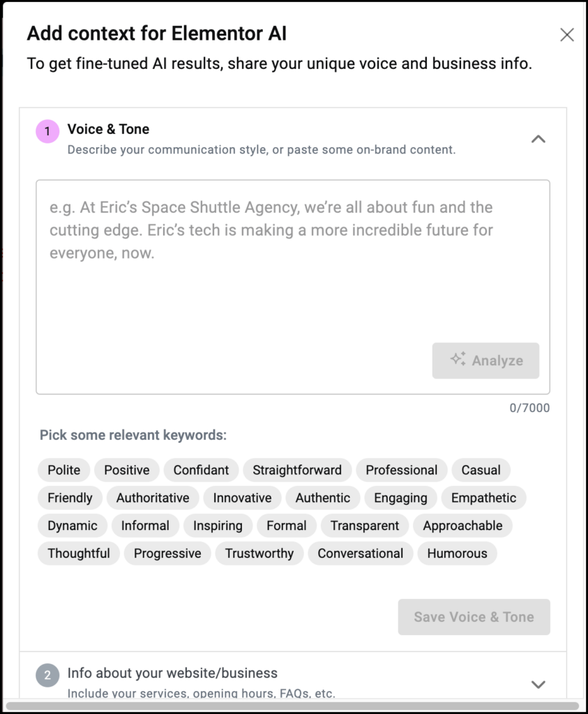Click the step 1 purple circle icon
This screenshot has width=588, height=714.
[x=47, y=131]
